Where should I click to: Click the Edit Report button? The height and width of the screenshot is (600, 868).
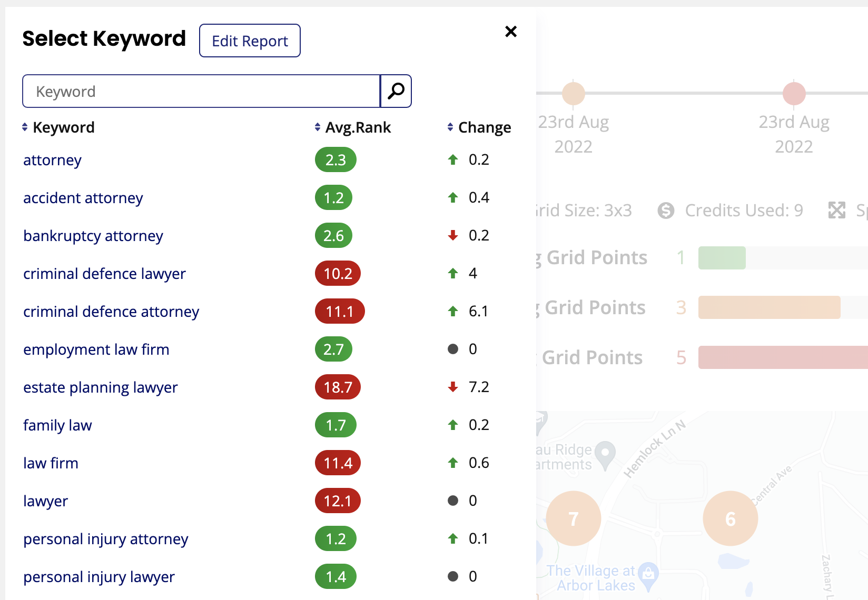[250, 41]
